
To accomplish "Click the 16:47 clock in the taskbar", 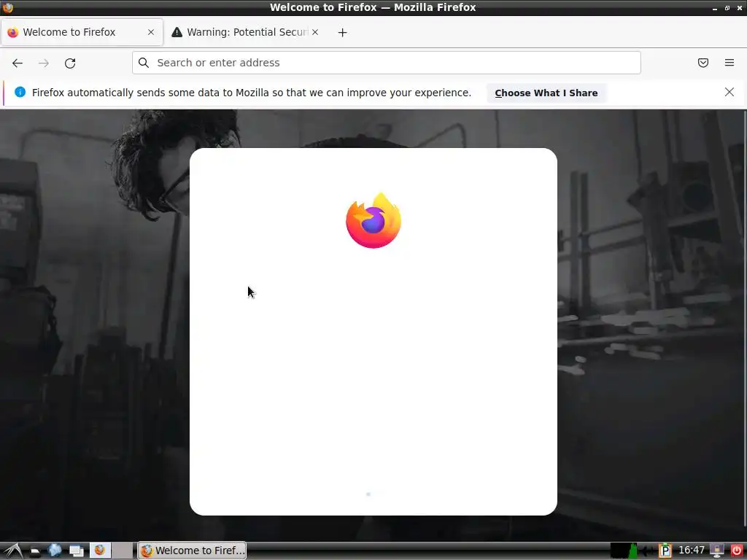I will click(692, 550).
